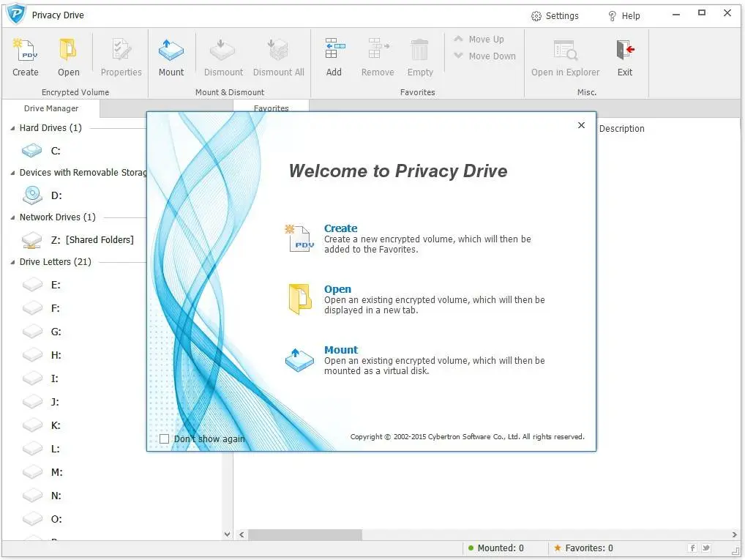The width and height of the screenshot is (745, 560).
Task: Collapse the Hard Drives section
Action: (x=11, y=127)
